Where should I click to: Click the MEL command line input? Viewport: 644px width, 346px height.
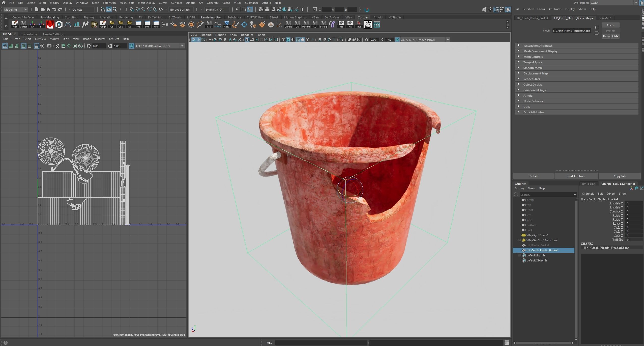321,343
